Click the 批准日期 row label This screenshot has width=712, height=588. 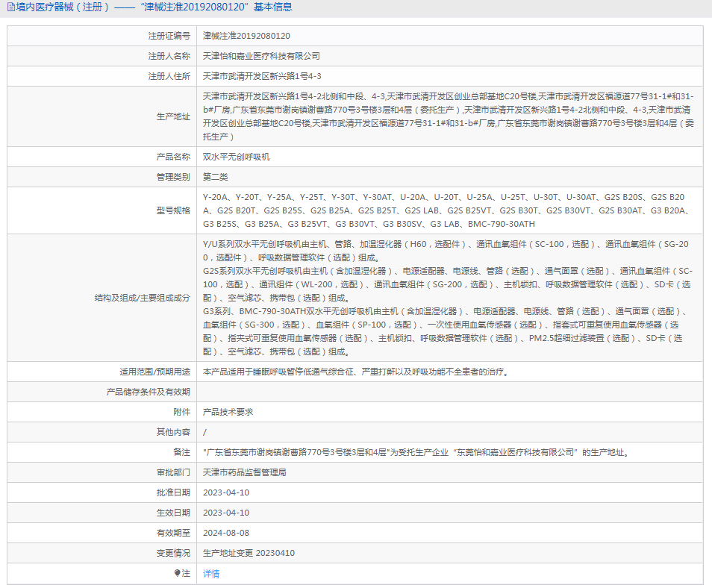(173, 492)
